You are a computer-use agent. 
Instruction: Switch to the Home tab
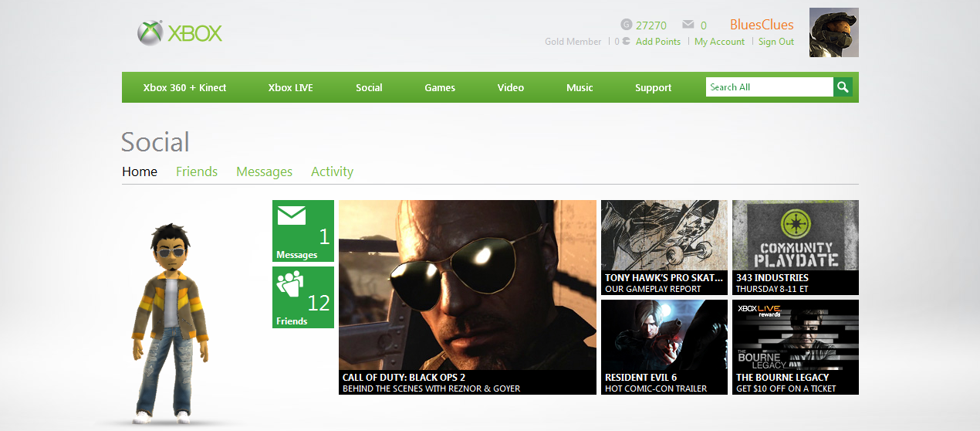pyautogui.click(x=140, y=171)
